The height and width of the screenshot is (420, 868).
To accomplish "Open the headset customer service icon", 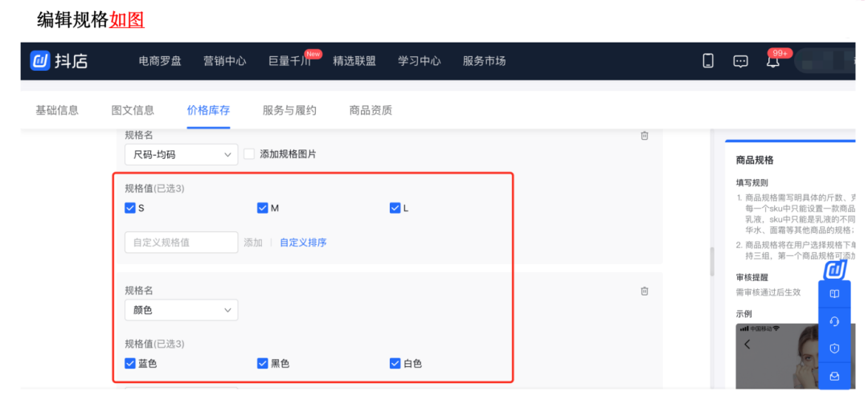I will (x=835, y=321).
